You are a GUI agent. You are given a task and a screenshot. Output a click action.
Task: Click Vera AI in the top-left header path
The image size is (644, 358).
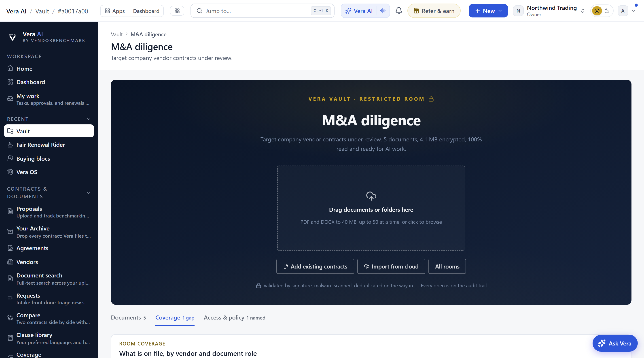pos(16,11)
